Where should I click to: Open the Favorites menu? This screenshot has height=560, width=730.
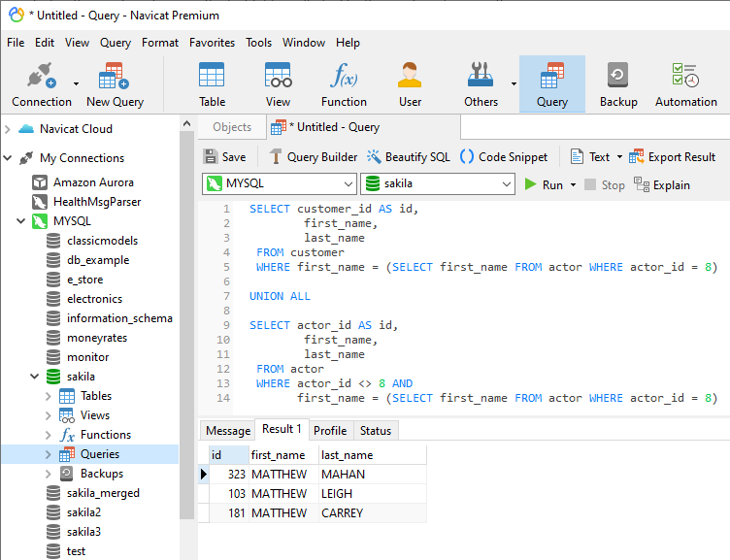[212, 43]
